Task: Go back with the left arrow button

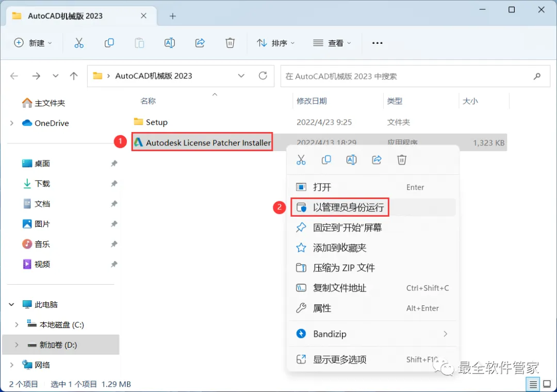Action: (14, 76)
